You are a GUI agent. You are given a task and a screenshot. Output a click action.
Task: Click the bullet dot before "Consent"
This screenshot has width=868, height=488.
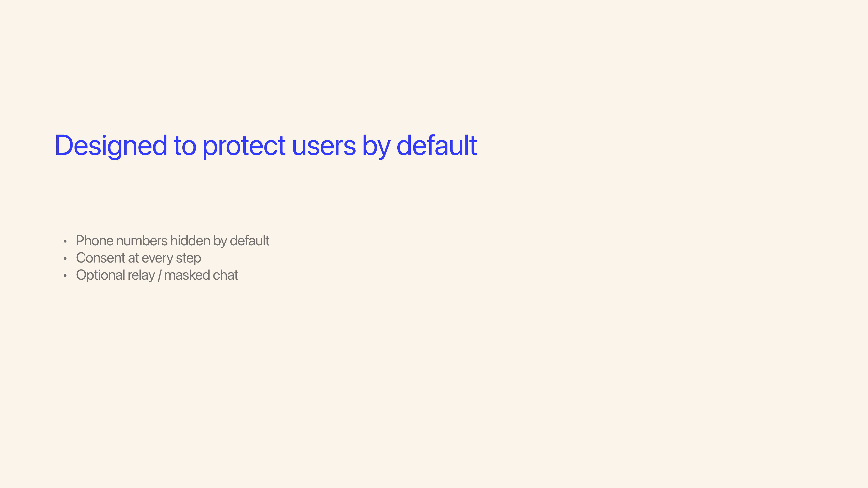(x=65, y=259)
